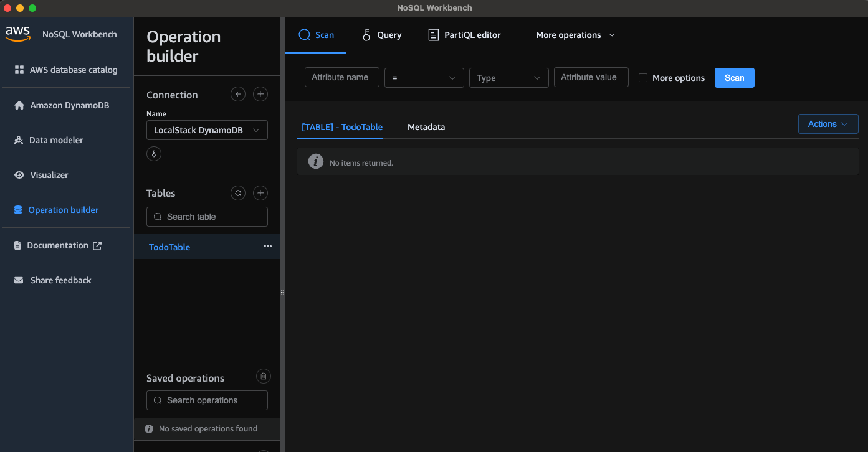Open Documentation external link

(57, 245)
